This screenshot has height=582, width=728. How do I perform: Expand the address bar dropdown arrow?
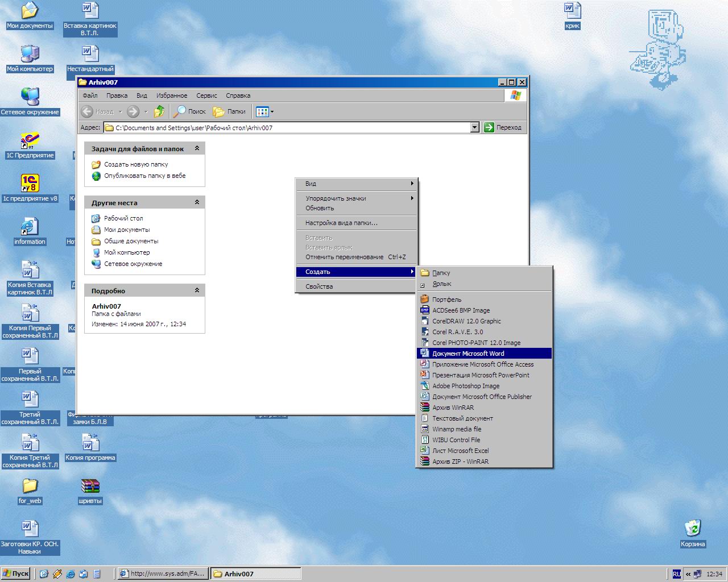pyautogui.click(x=475, y=128)
